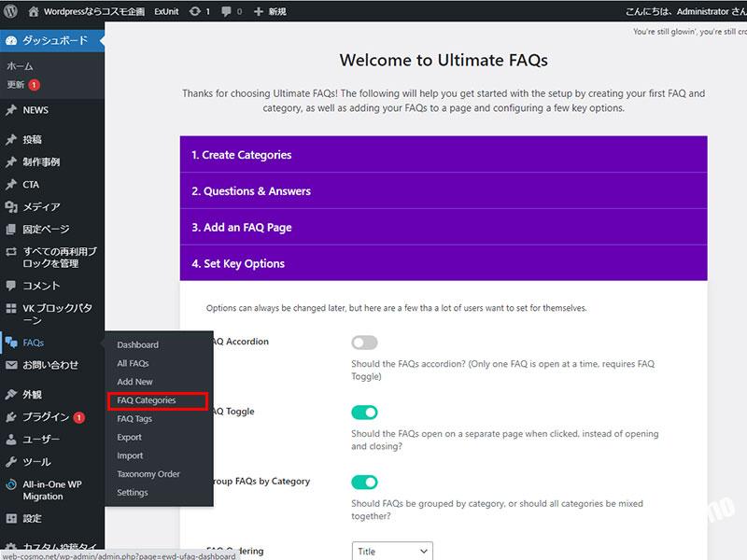Expand the 2. Questions & Answers section
Screen dimensions: 747x560
[x=443, y=190]
